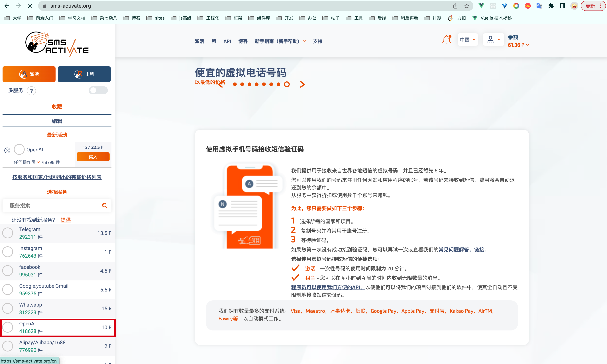607x364 pixels.
Task: Click into the 服务搜索 search field
Action: [x=53, y=206]
